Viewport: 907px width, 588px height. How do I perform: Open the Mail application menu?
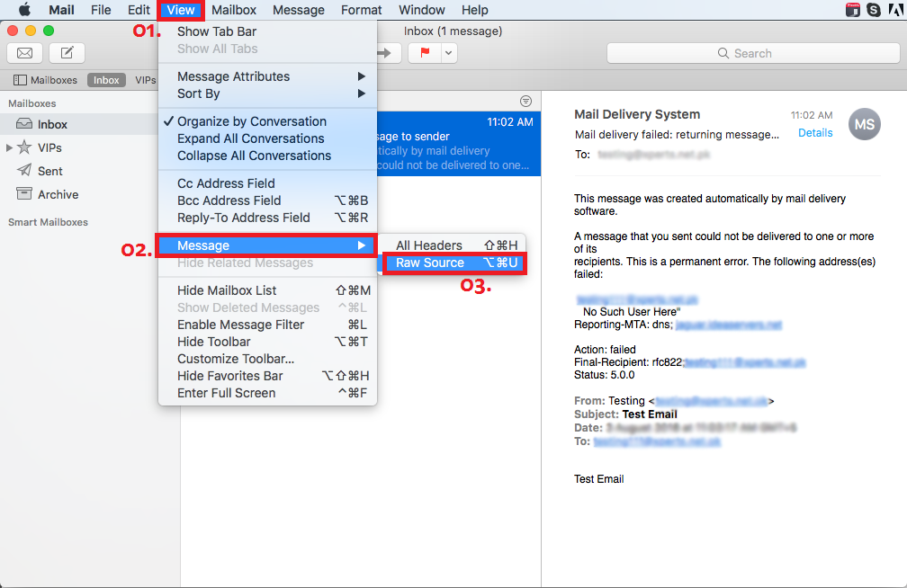coord(61,10)
